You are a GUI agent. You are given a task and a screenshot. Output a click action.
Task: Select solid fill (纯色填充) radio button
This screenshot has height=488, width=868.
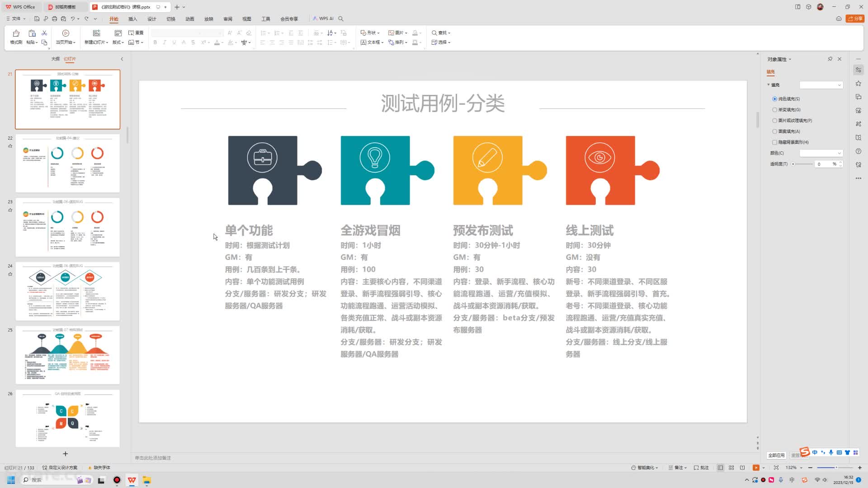click(x=774, y=99)
